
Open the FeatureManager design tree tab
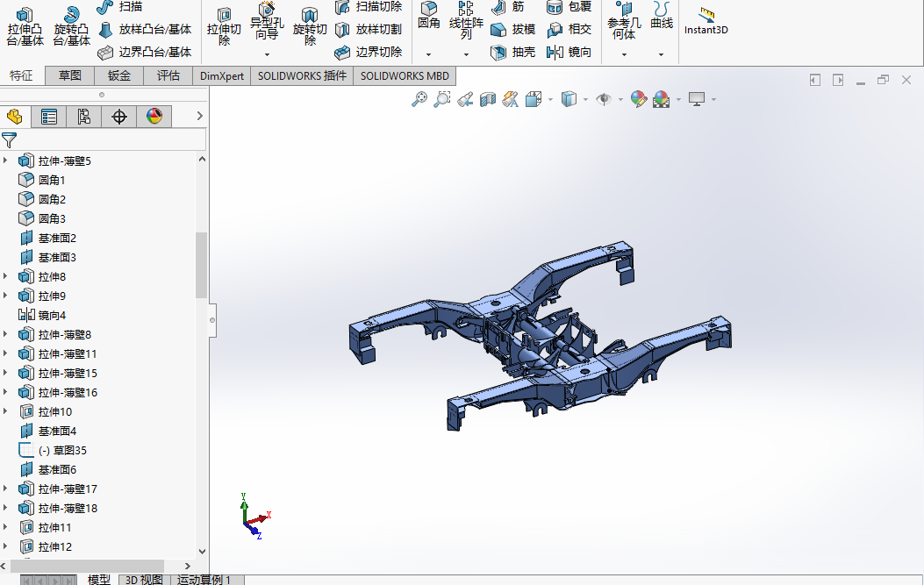(x=15, y=117)
